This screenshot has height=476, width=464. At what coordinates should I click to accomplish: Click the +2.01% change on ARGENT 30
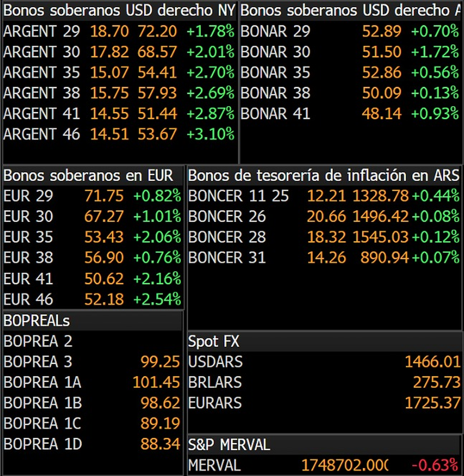tap(211, 52)
